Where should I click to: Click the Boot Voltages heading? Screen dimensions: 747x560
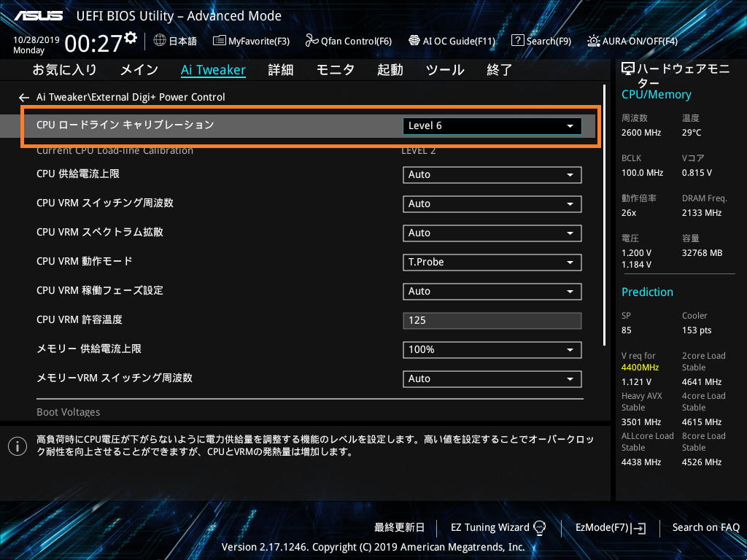(68, 413)
